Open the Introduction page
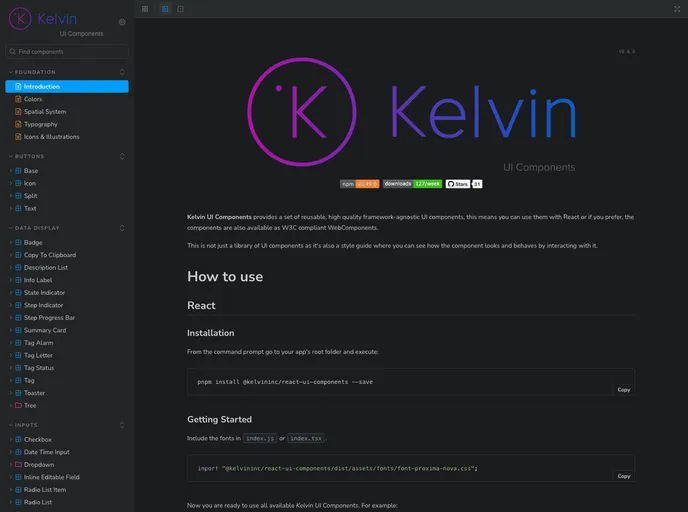 click(67, 86)
